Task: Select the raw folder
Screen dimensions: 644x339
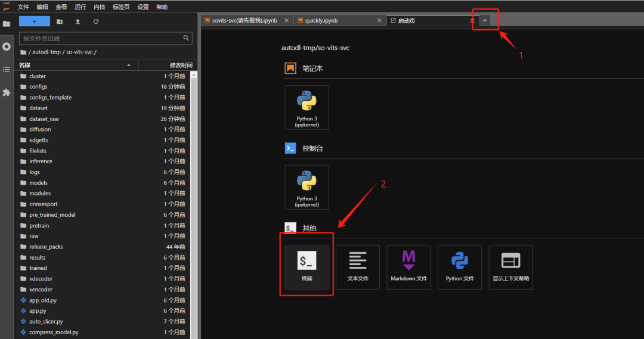Action: pos(103,236)
